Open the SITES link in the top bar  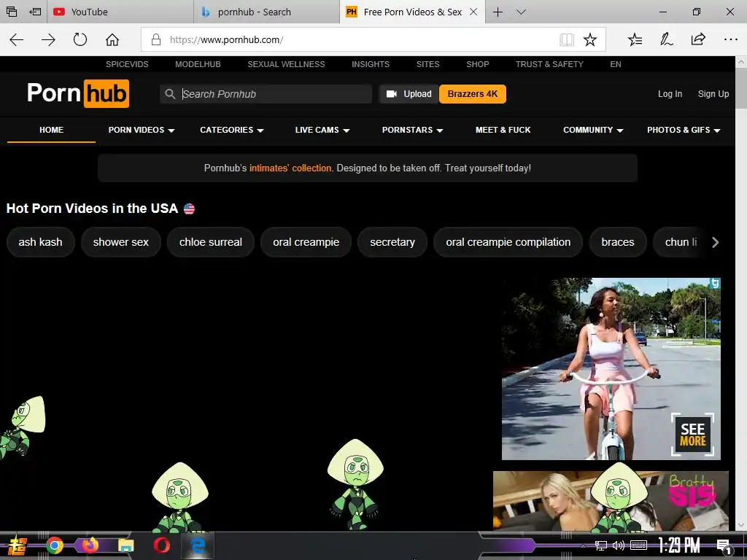[427, 64]
